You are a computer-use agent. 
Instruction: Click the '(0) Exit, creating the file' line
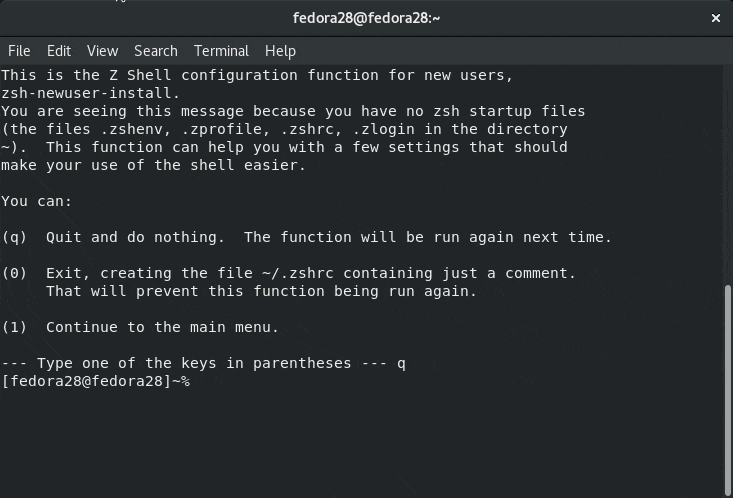click(288, 273)
